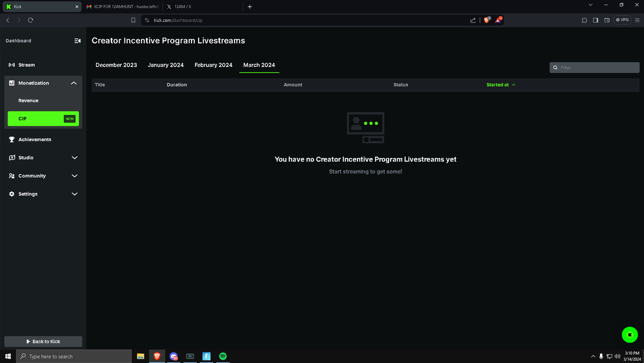Image resolution: width=644 pixels, height=363 pixels.
Task: Reload the page with the refresh icon
Action: pyautogui.click(x=31, y=20)
